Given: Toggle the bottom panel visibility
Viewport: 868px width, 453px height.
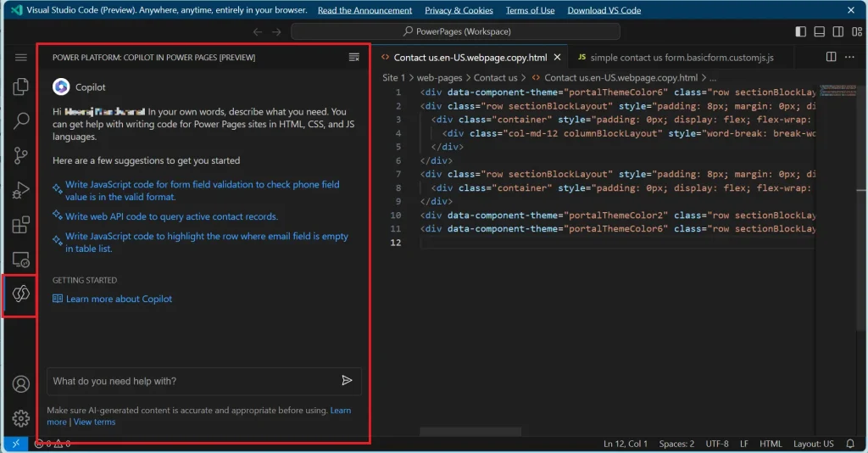Looking at the screenshot, I should (820, 32).
